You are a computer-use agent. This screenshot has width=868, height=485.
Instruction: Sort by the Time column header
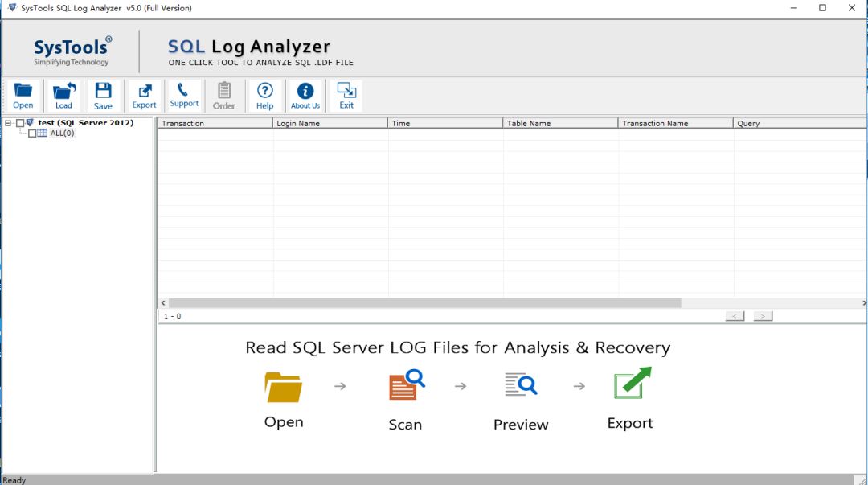(x=445, y=123)
